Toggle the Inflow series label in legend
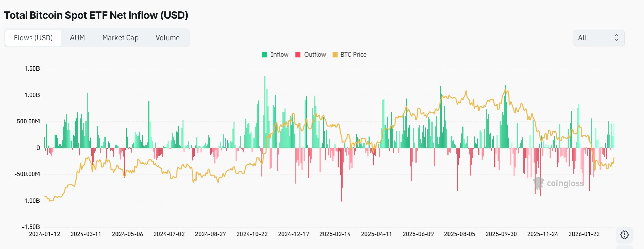This screenshot has height=249, width=644. (279, 55)
